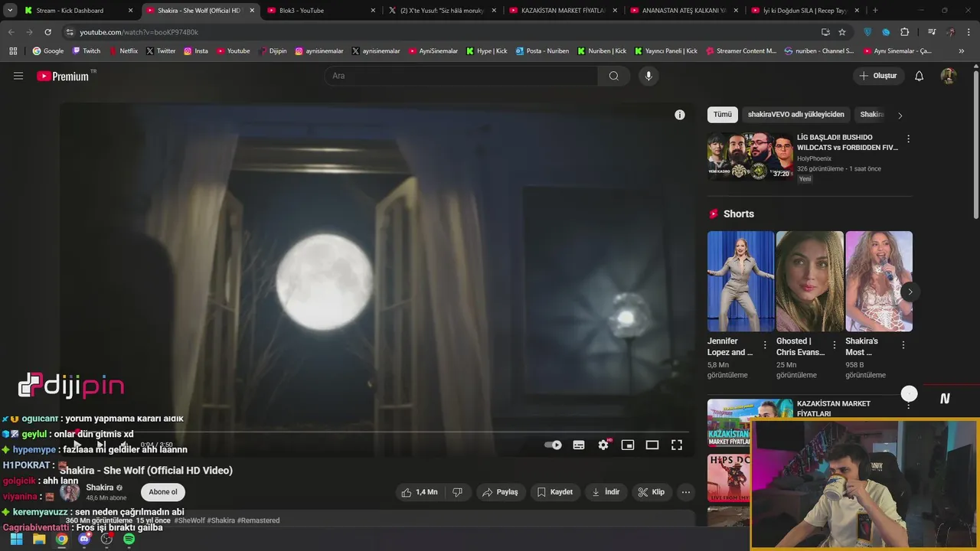Like the video with 1,4 Mn likes

pyautogui.click(x=420, y=492)
